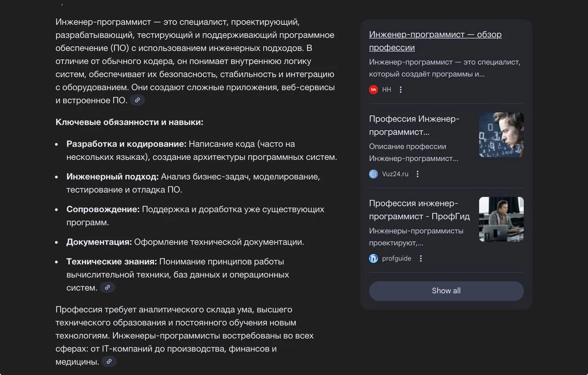This screenshot has height=375, width=588.
Task: Click snippet "Инженеры-программисты проектируют,..."
Action: tap(416, 237)
